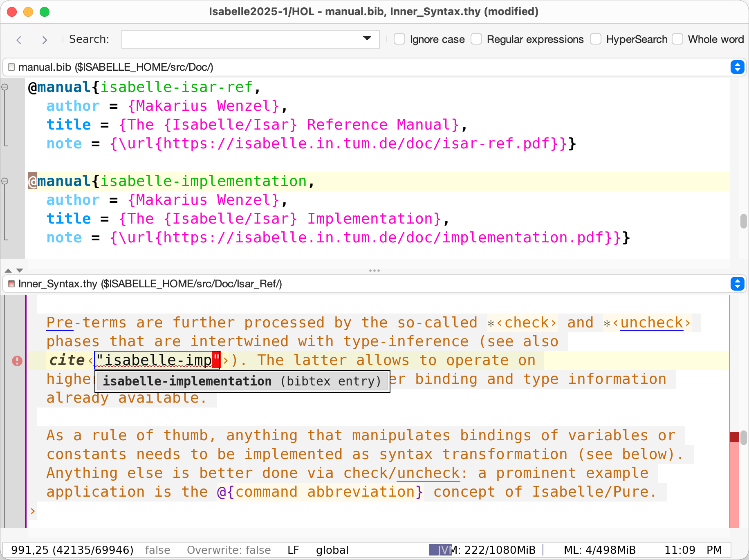Open the search history dropdown arrow
Screen dimensions: 749x560
pos(367,38)
